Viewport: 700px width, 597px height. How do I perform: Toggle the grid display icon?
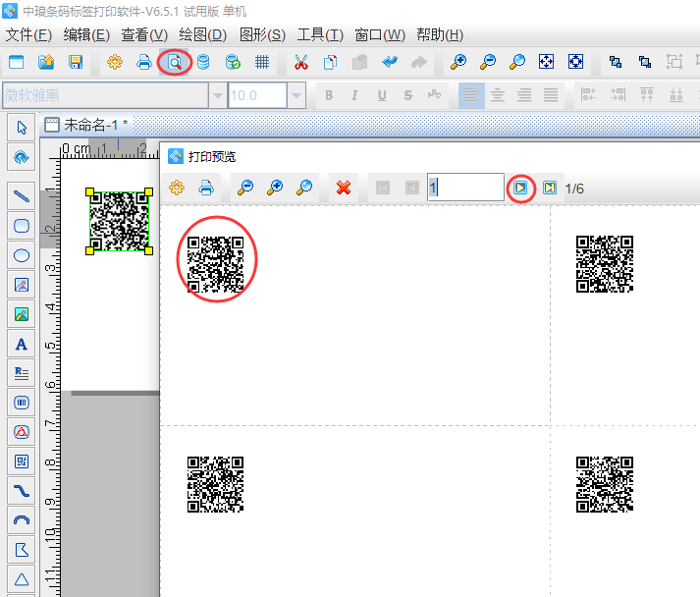[262, 62]
